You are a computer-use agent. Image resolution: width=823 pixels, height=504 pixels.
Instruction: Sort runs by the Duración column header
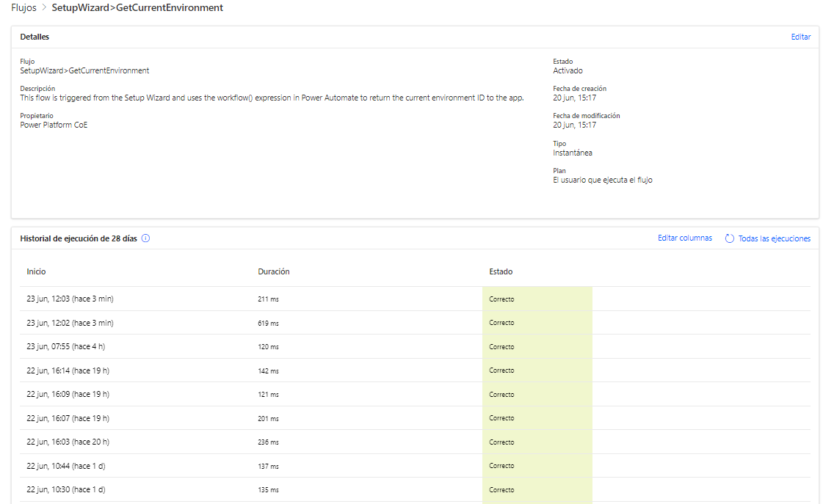(x=274, y=271)
